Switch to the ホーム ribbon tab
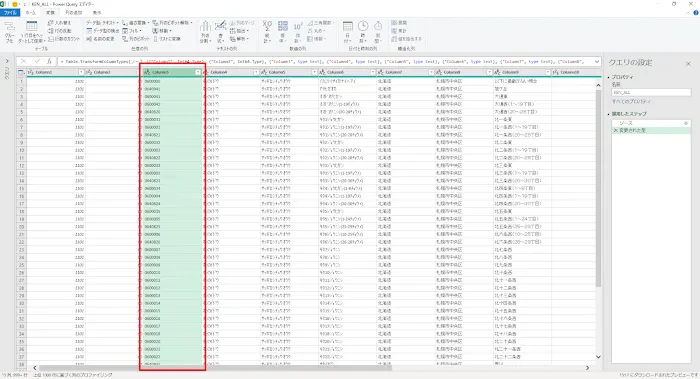The height and width of the screenshot is (379, 700). click(30, 12)
